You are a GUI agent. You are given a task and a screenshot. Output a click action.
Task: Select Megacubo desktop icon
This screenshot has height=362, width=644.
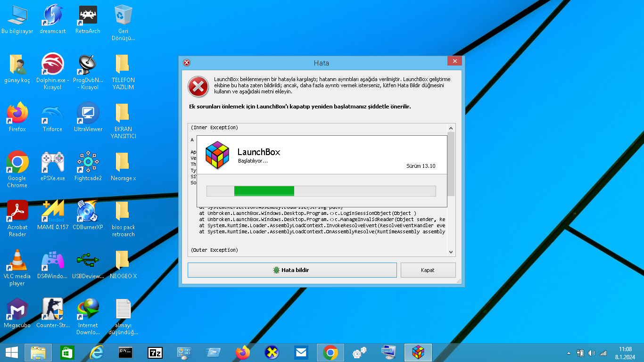coord(17,313)
